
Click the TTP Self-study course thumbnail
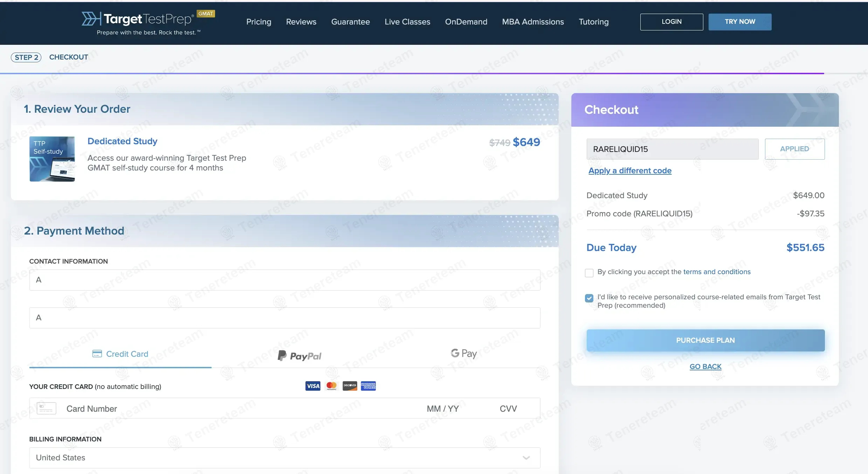click(52, 159)
